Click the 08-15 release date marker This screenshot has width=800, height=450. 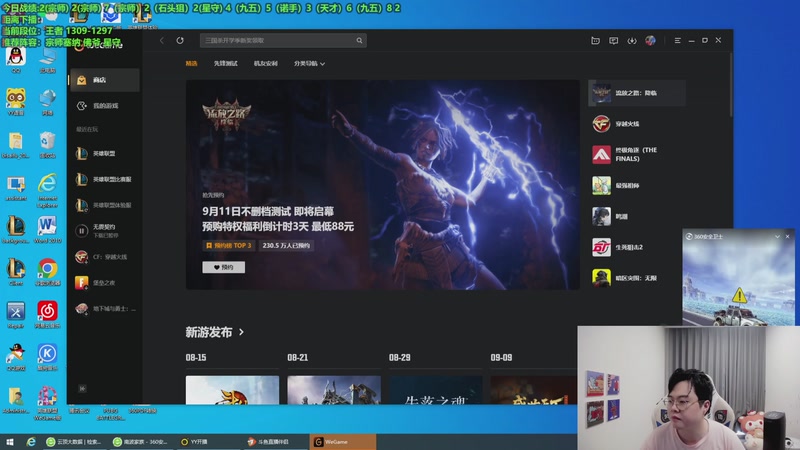pos(196,358)
